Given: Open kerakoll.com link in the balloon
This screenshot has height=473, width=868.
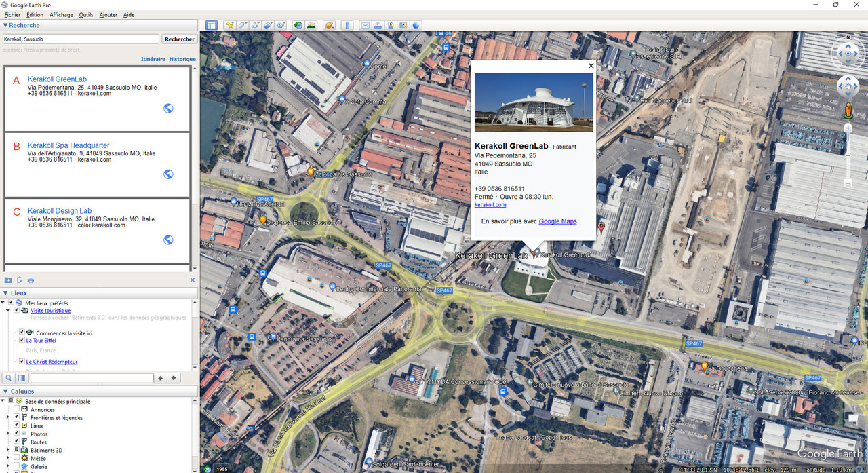Looking at the screenshot, I should point(490,204).
